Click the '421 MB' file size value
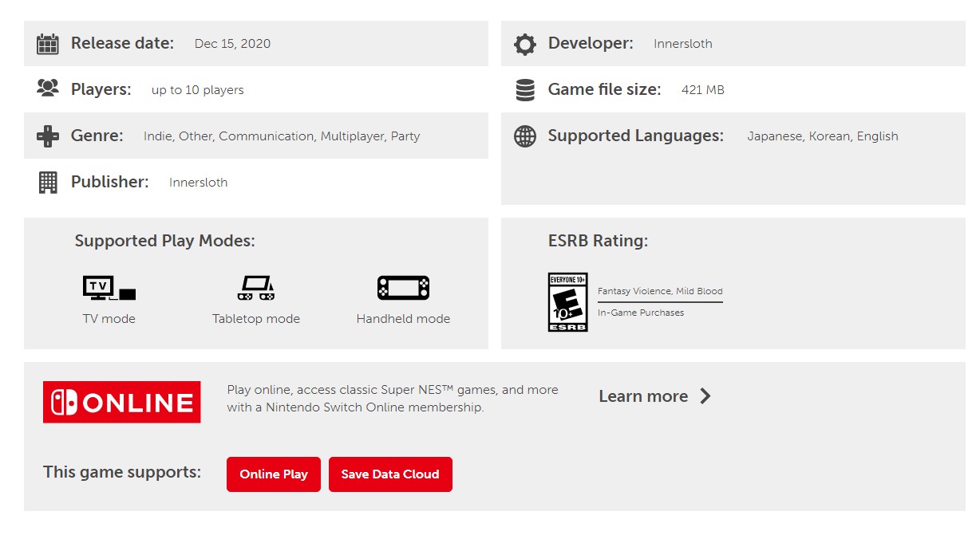Image resolution: width=980 pixels, height=539 pixels. pyautogui.click(x=703, y=90)
